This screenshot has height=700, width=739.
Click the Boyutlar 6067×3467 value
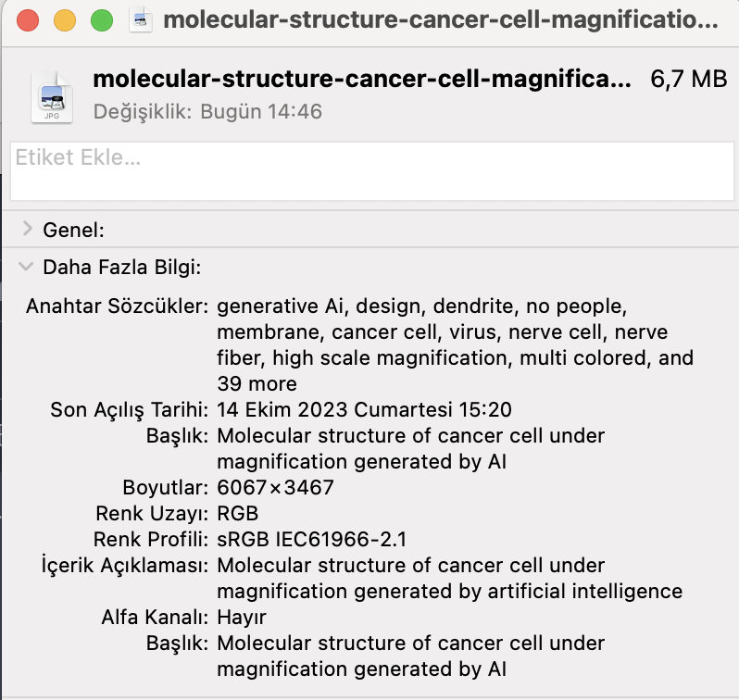click(x=275, y=487)
